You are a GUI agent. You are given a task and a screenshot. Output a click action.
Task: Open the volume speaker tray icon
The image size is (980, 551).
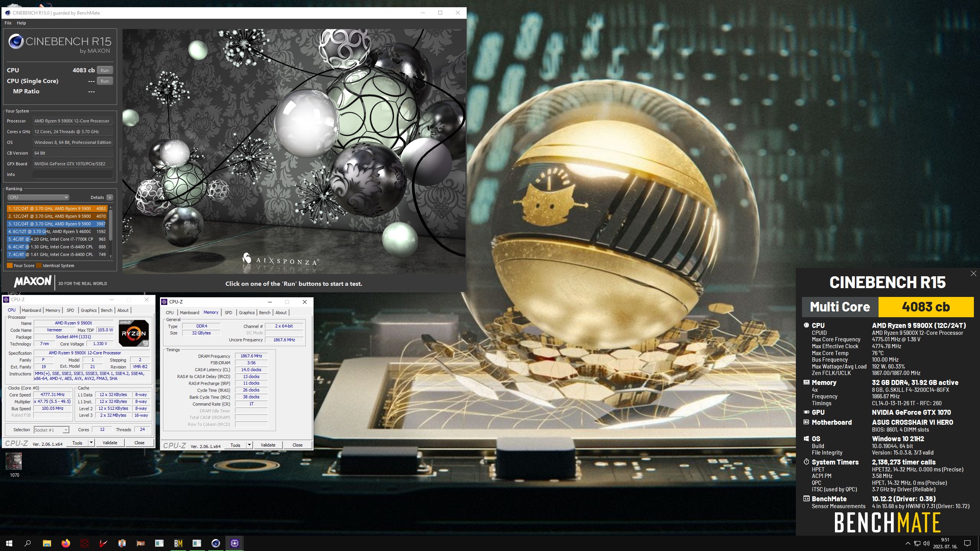point(926,543)
